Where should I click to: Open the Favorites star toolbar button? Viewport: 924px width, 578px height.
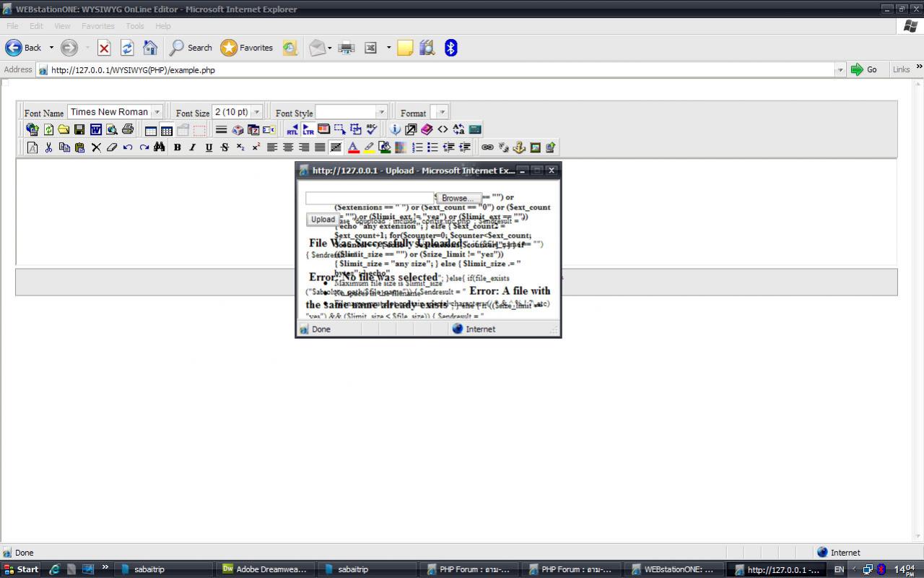[247, 48]
